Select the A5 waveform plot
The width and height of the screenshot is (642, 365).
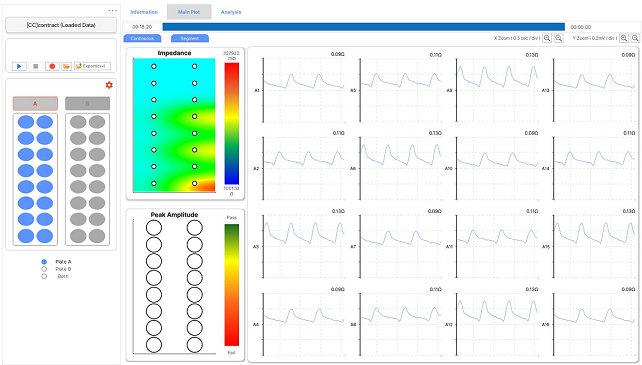tap(400, 90)
